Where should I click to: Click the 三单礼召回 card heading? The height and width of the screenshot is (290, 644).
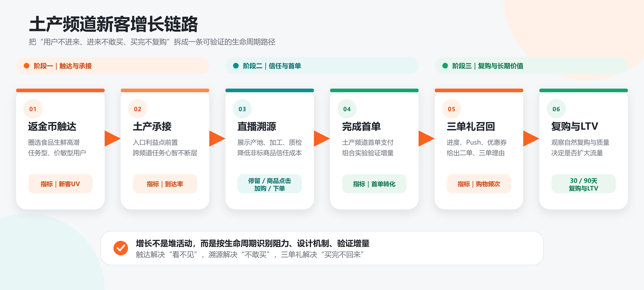click(471, 126)
